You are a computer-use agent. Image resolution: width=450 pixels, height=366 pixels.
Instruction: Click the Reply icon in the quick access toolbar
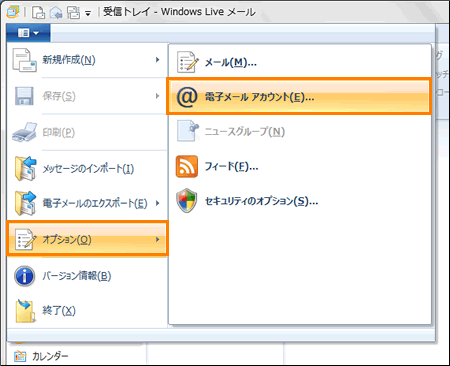click(x=56, y=12)
